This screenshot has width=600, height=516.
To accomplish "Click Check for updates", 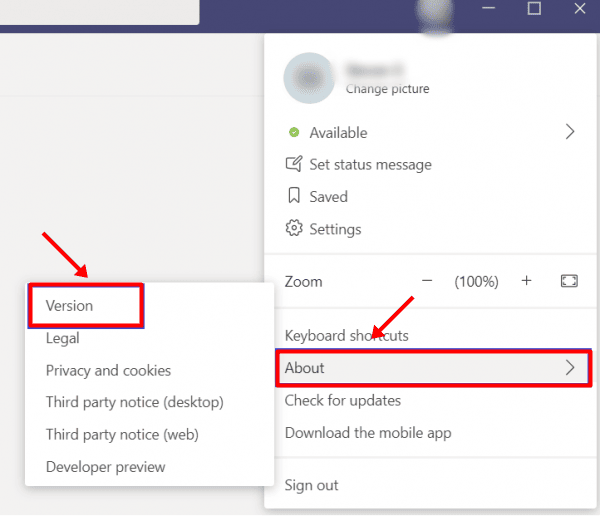I will [x=342, y=400].
